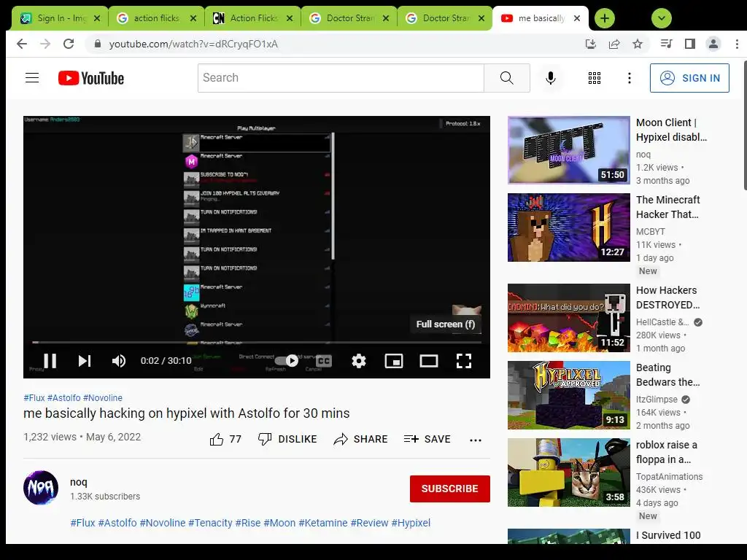
Task: Open YouTube settings three-dot menu
Action: coord(630,77)
